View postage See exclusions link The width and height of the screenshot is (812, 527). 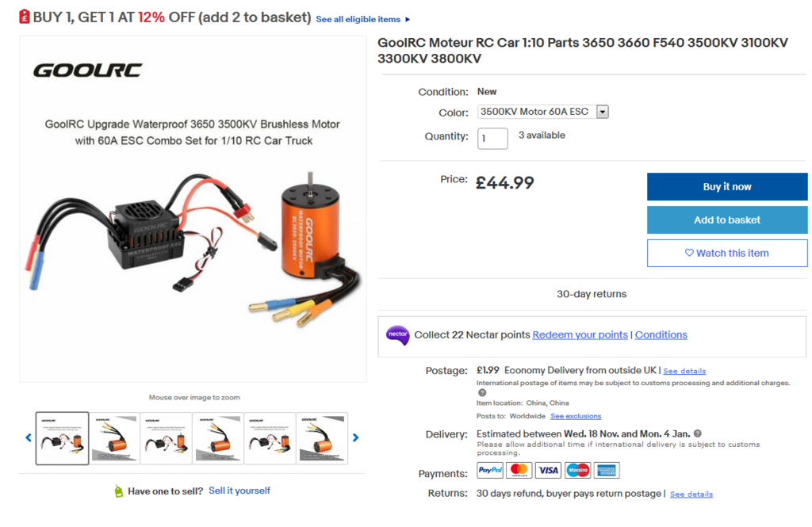coord(576,416)
